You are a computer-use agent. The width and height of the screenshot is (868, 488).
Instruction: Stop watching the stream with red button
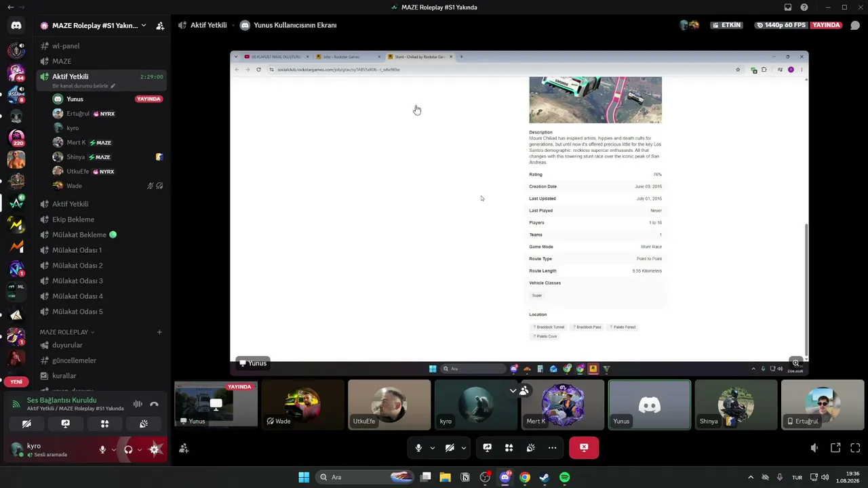584,448
